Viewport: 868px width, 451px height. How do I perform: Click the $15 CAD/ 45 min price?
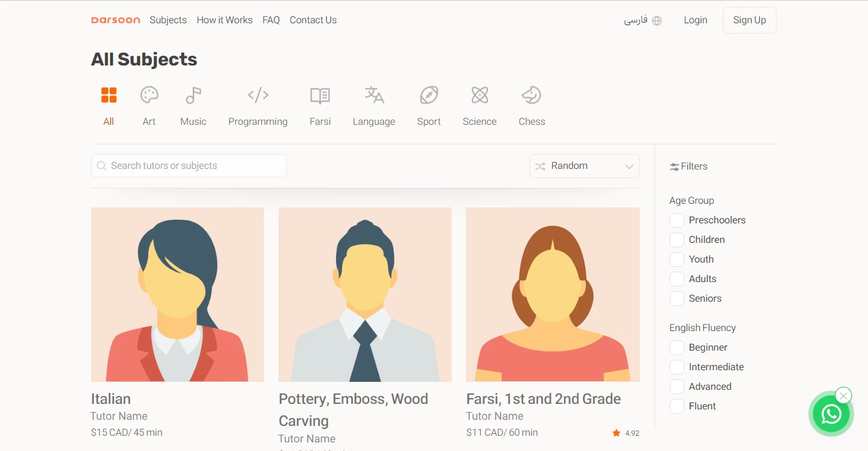tap(127, 433)
